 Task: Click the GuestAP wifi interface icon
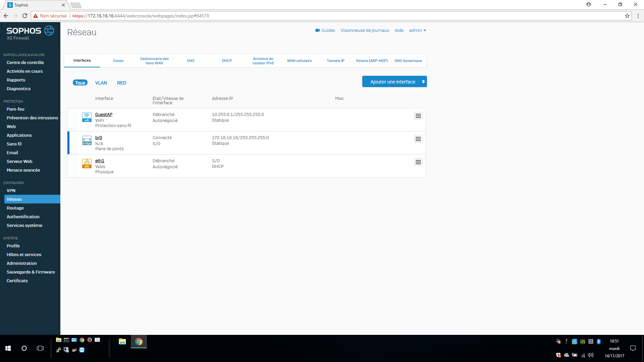pos(87,117)
